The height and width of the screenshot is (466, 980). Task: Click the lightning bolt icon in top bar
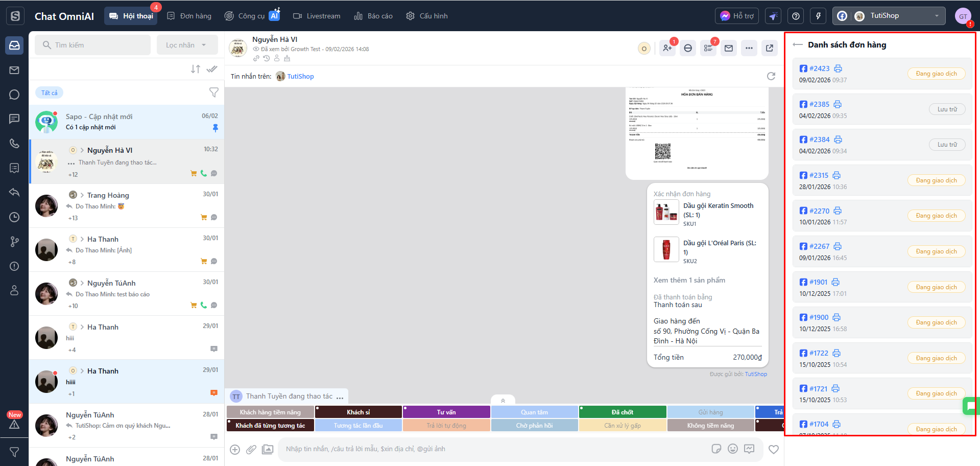click(818, 16)
